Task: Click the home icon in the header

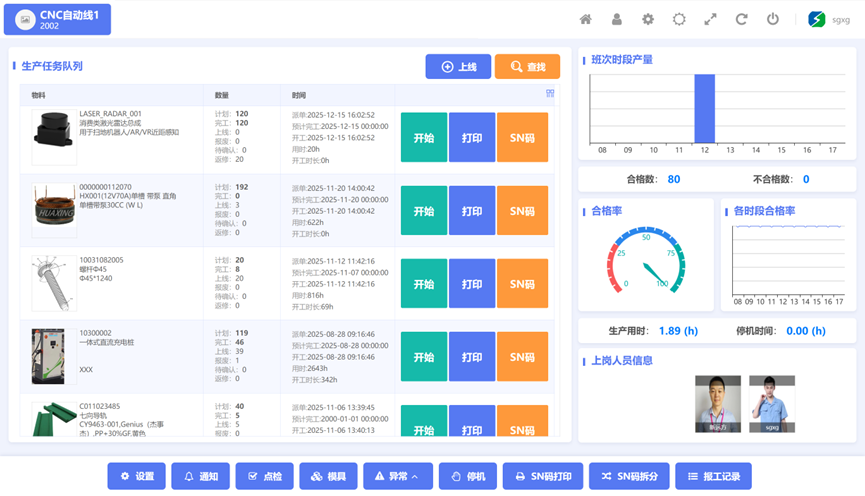Action: click(x=586, y=19)
